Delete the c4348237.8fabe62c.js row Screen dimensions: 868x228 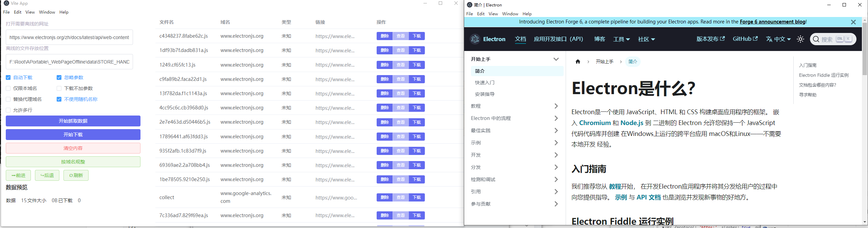[384, 36]
